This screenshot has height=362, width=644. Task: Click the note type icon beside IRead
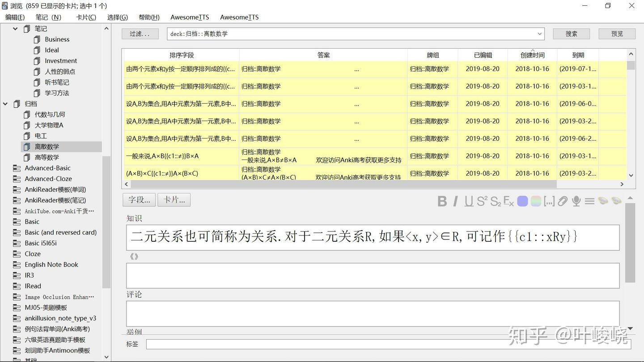[17, 286]
